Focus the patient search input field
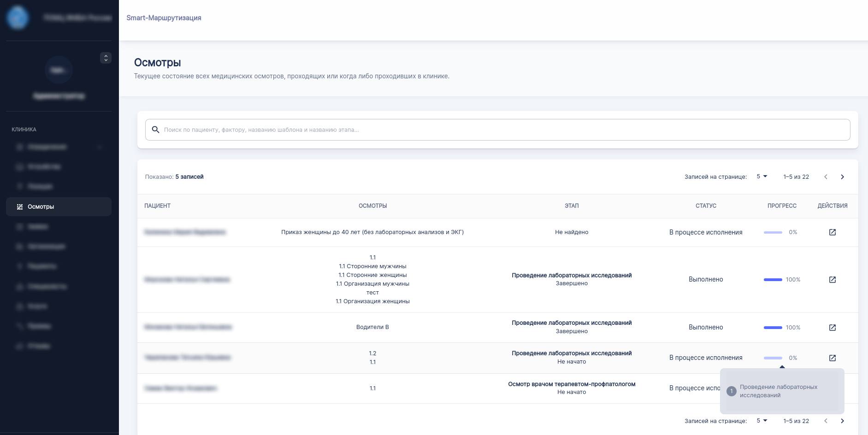This screenshot has width=868, height=435. 498,130
